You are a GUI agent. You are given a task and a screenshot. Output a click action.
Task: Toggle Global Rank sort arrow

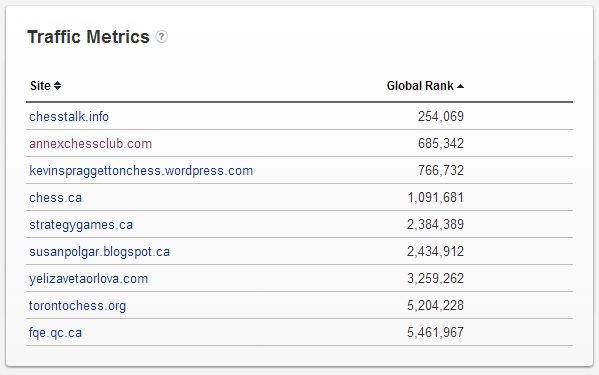click(x=460, y=86)
